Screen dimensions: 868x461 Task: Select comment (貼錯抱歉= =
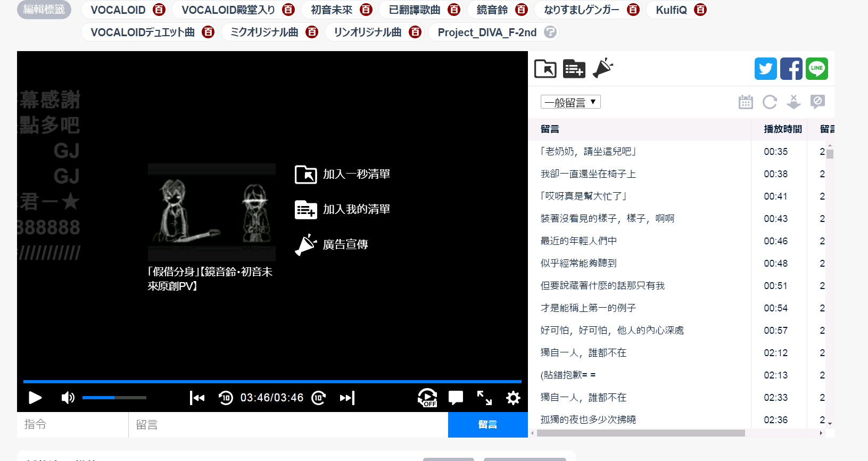(x=568, y=375)
